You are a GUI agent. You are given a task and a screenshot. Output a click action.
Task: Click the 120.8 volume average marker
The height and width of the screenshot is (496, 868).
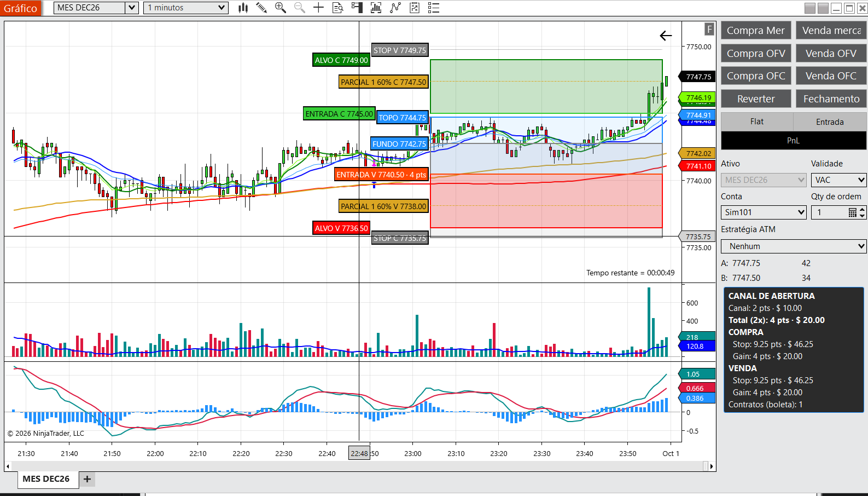[x=697, y=347]
